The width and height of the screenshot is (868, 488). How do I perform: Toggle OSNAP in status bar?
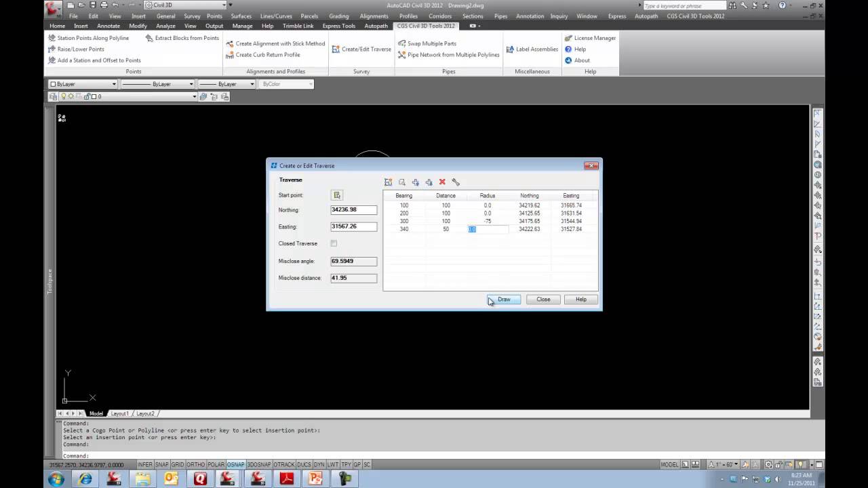[x=235, y=464]
